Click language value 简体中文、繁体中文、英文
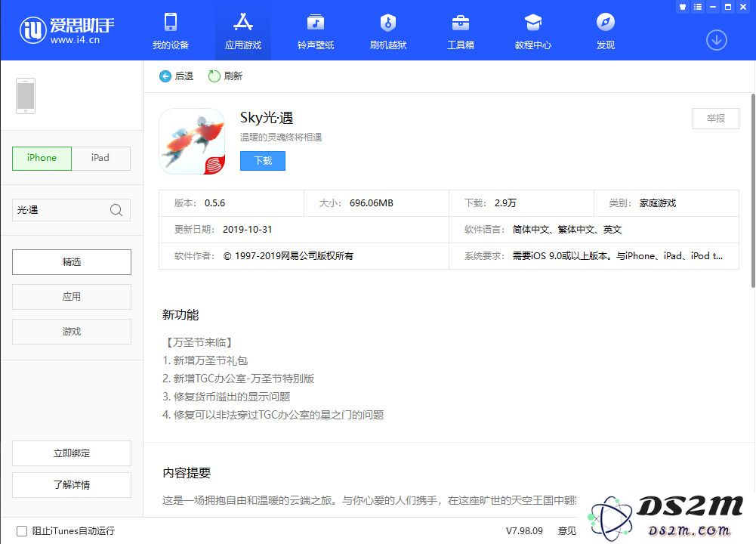Image resolution: width=756 pixels, height=544 pixels. pyautogui.click(x=567, y=230)
